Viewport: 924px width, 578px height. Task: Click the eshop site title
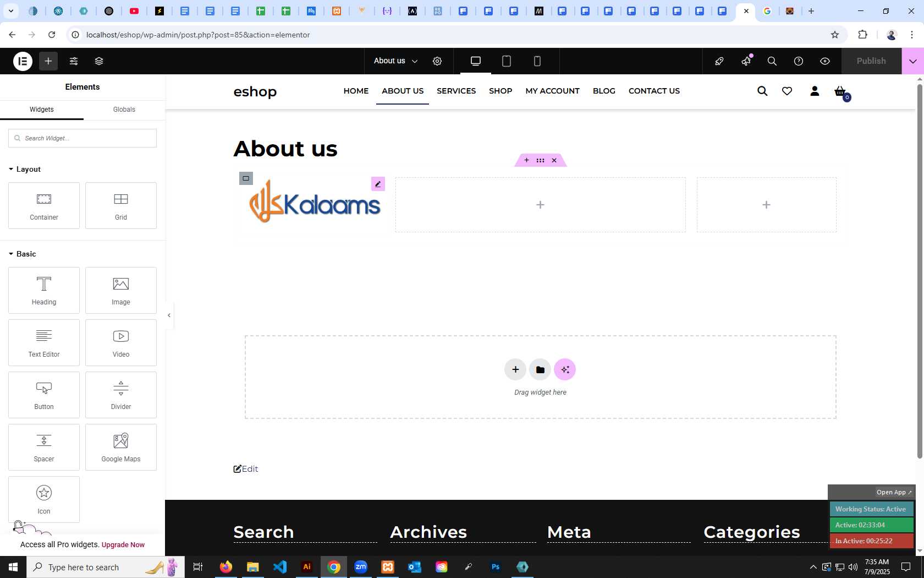(x=255, y=91)
